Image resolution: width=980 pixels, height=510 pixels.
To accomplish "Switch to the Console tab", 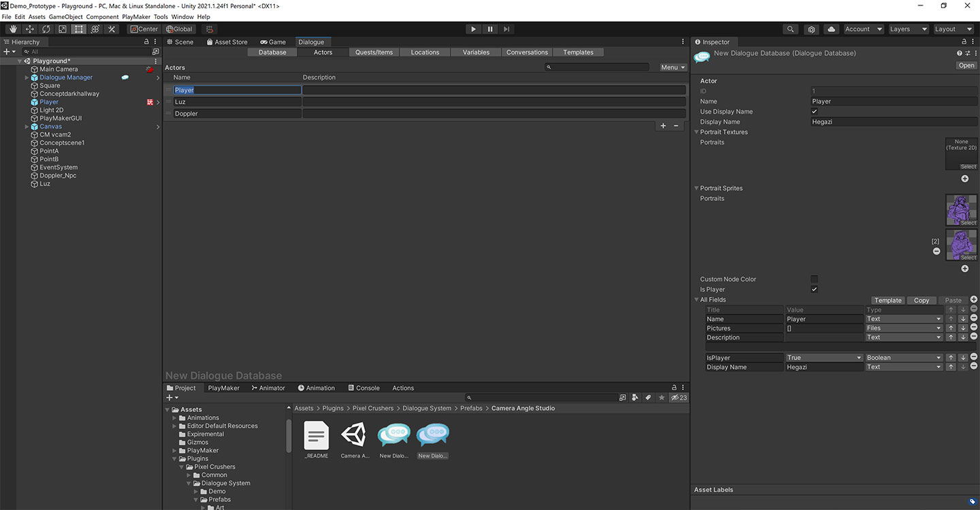I will pyautogui.click(x=363, y=388).
